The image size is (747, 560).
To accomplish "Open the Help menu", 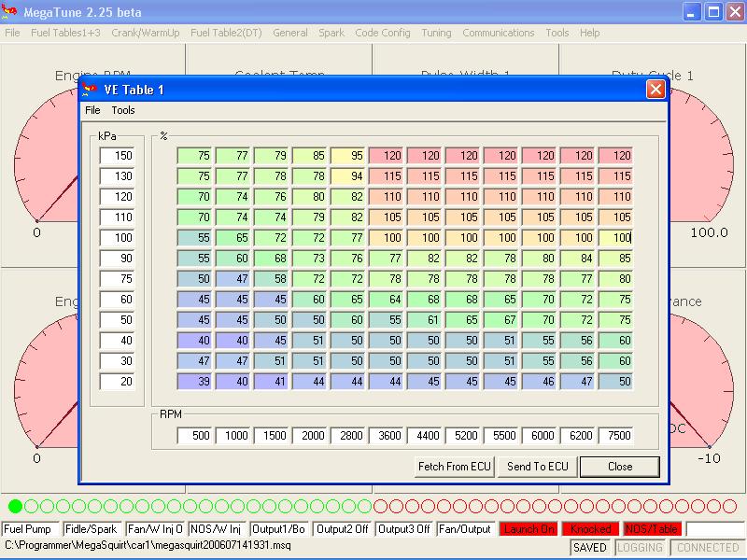I will [590, 33].
